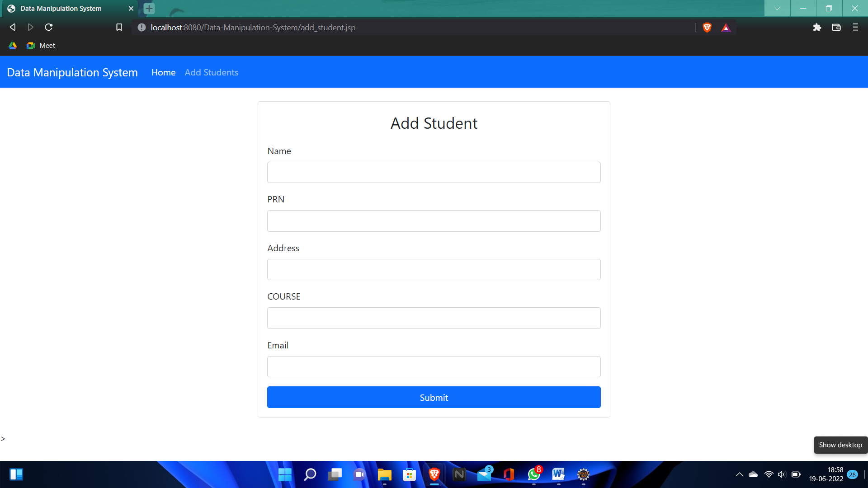Click the address bar URL
Screen dimensions: 868x488
(x=253, y=28)
